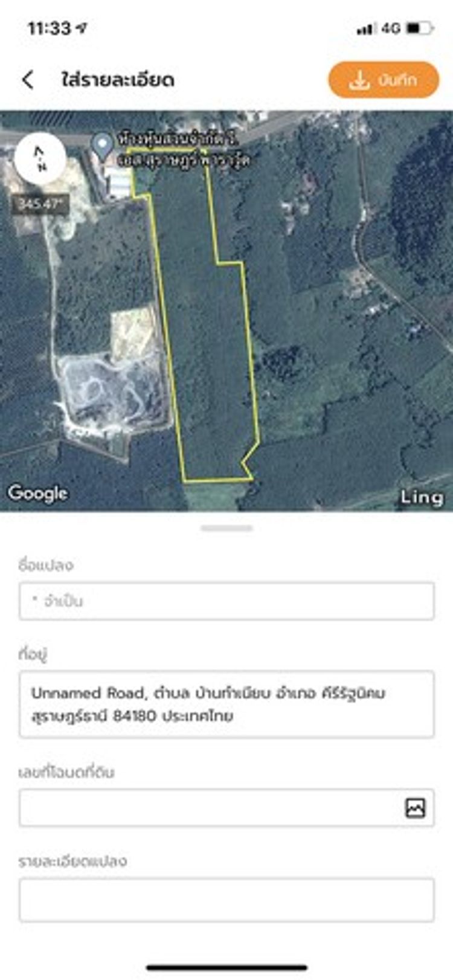The image size is (453, 980).
Task: Tap the bottom sheet drag handle
Action: tap(226, 528)
